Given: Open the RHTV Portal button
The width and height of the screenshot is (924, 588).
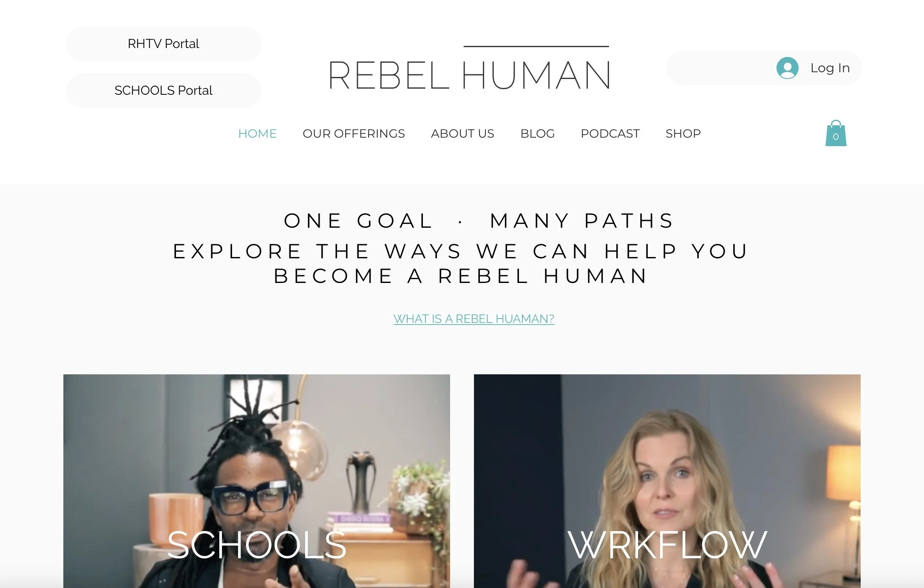Looking at the screenshot, I should pos(163,44).
